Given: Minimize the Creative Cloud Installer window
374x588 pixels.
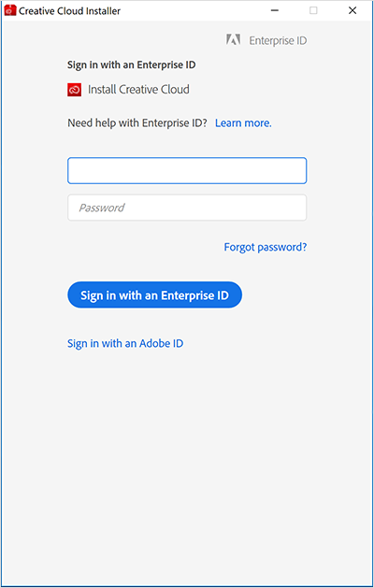Looking at the screenshot, I should pos(275,10).
